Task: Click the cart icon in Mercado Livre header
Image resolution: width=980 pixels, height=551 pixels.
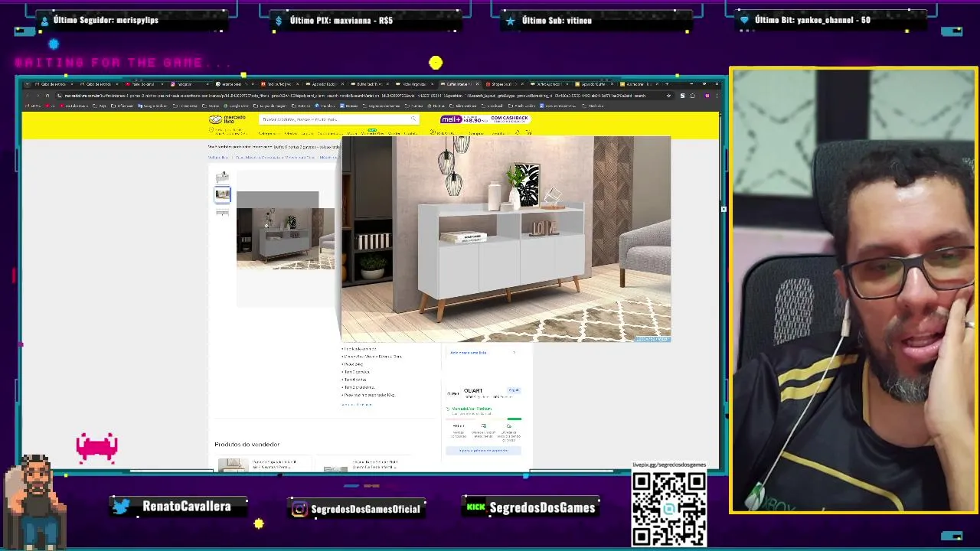Action: click(528, 132)
